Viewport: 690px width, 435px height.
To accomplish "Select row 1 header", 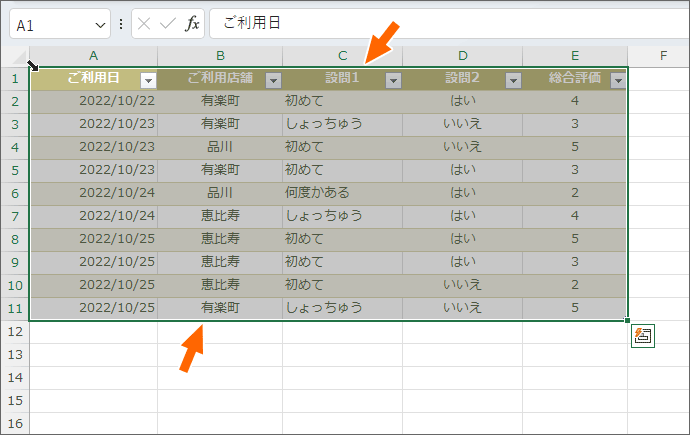I will 15,79.
